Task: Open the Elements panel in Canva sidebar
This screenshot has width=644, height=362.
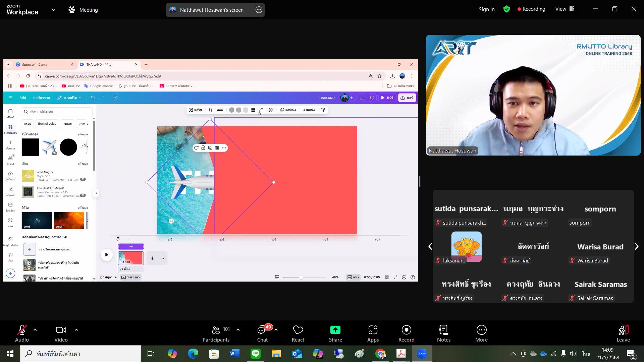Action: click(10, 129)
